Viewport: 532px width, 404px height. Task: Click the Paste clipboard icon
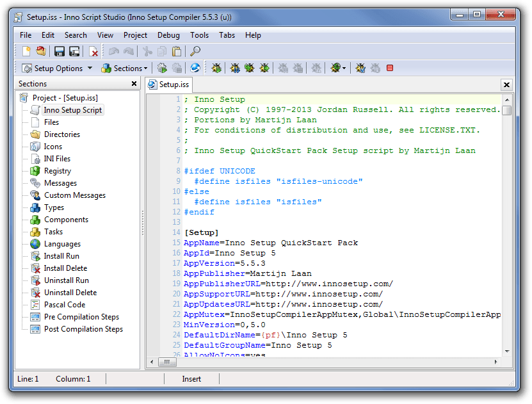coord(177,51)
